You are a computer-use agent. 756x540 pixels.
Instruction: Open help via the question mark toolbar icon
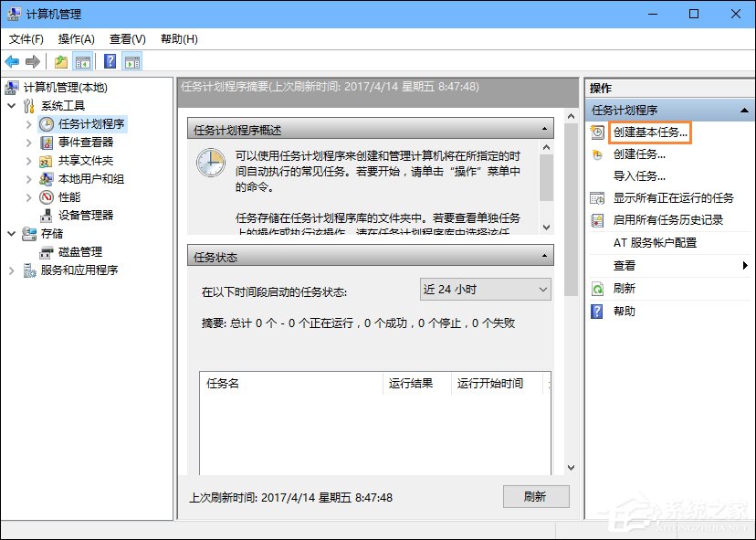(110, 60)
